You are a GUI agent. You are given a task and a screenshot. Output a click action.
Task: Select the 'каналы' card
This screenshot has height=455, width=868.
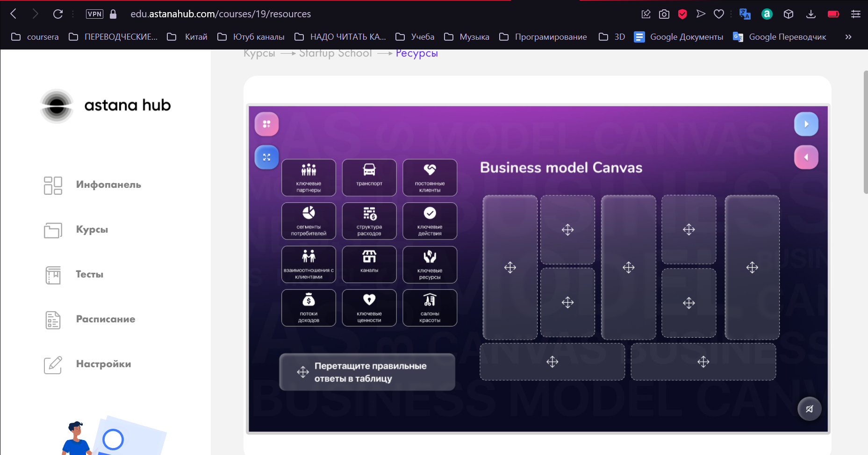[x=369, y=264]
